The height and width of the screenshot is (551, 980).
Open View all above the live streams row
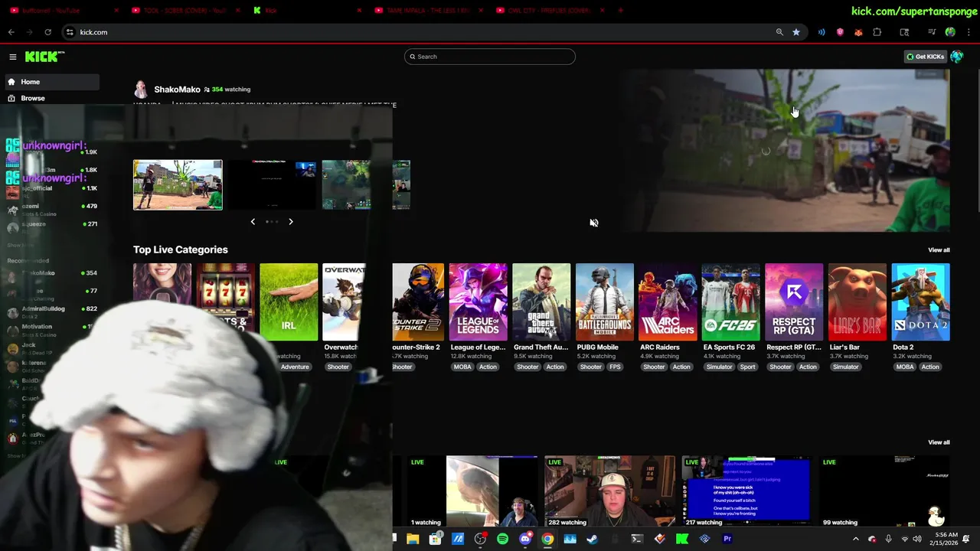pyautogui.click(x=939, y=442)
